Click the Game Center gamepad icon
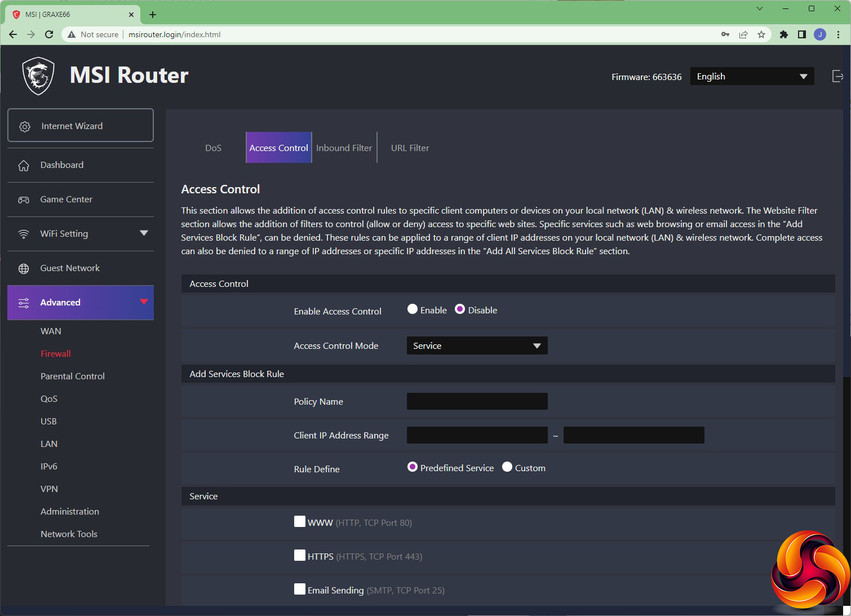This screenshot has width=851, height=616. (24, 200)
